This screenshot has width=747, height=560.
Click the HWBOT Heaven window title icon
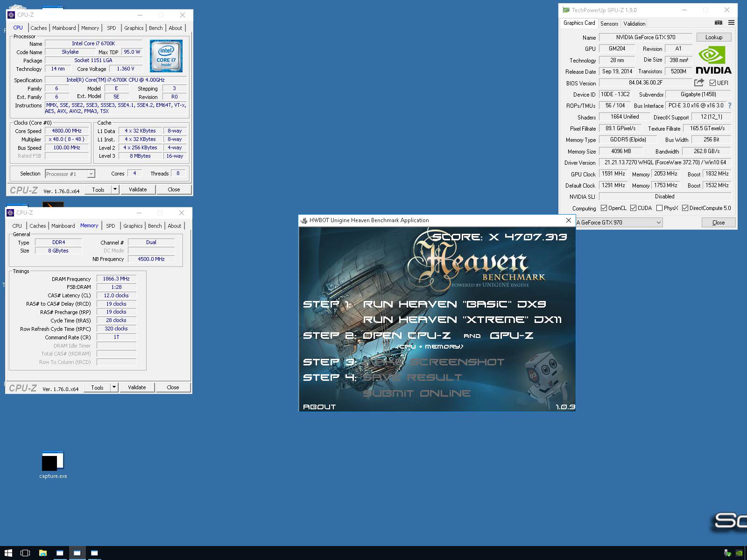click(304, 220)
